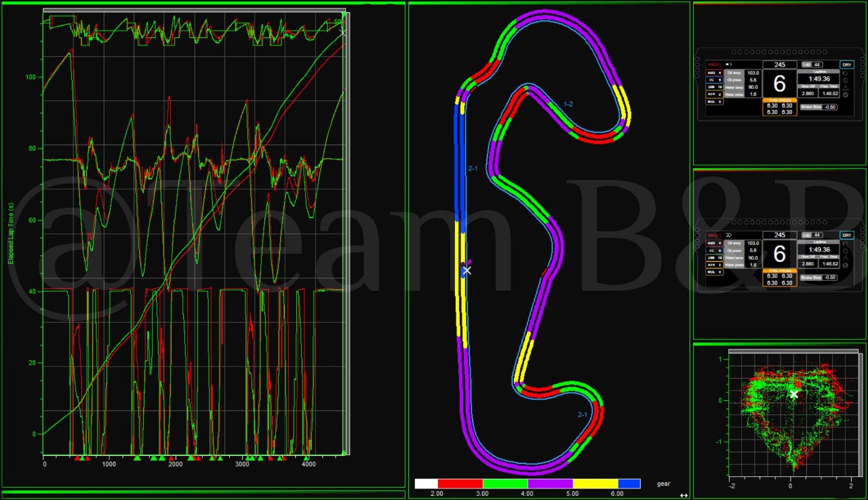This screenshot has height=500, width=868.
Task: Click the TYRE PRESS header on the lower dashboard
Action: click(x=780, y=271)
